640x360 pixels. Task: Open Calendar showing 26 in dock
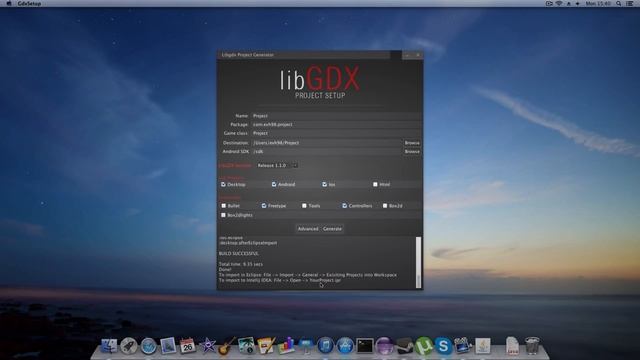point(187,346)
